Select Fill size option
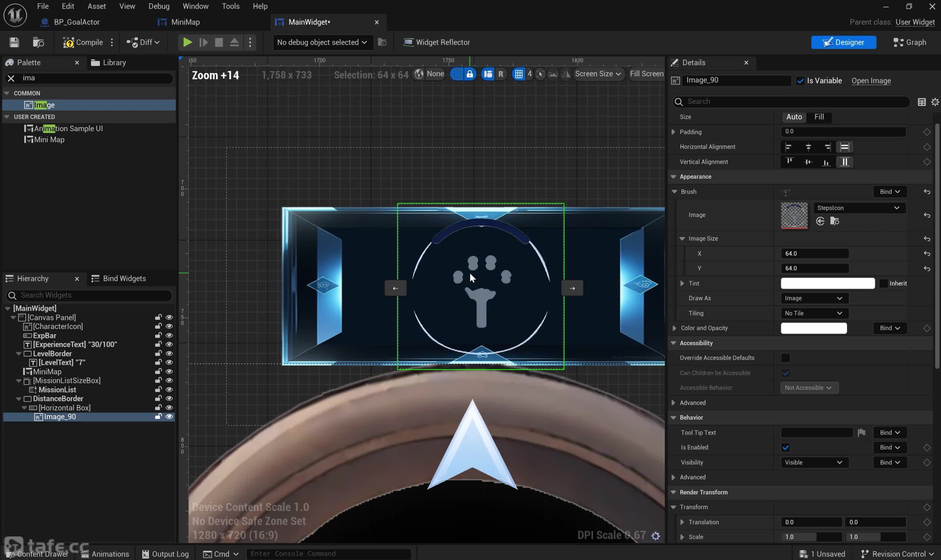 point(819,117)
